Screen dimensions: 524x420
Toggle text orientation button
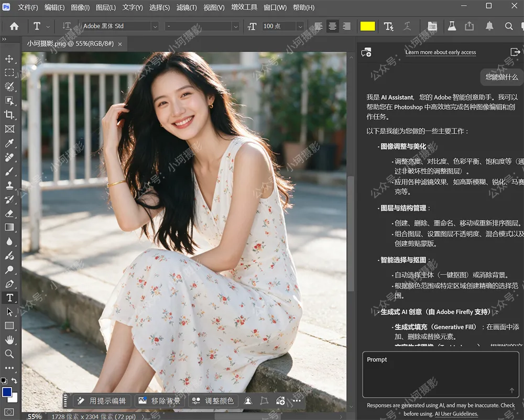(67, 26)
